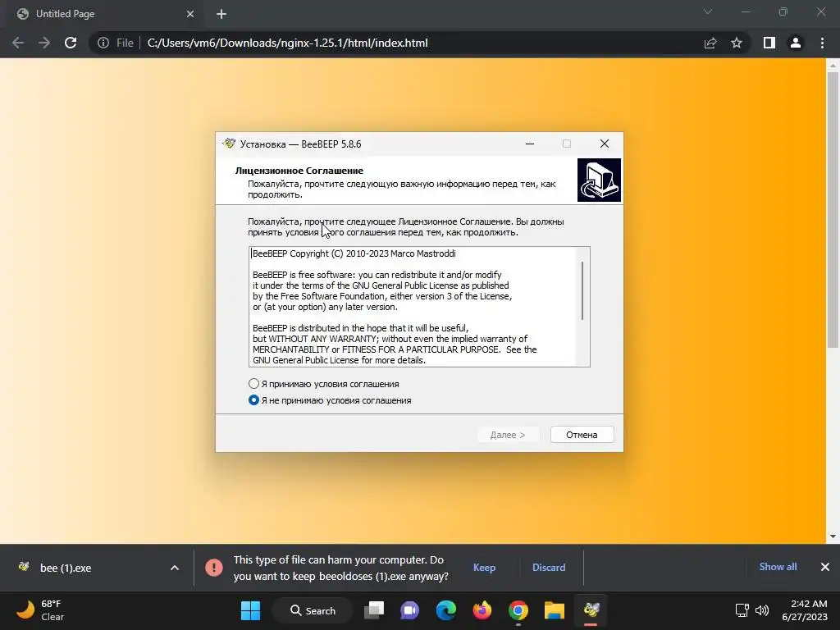Image resolution: width=840 pixels, height=630 pixels.
Task: Reload the page in Chrome
Action: coord(71,43)
